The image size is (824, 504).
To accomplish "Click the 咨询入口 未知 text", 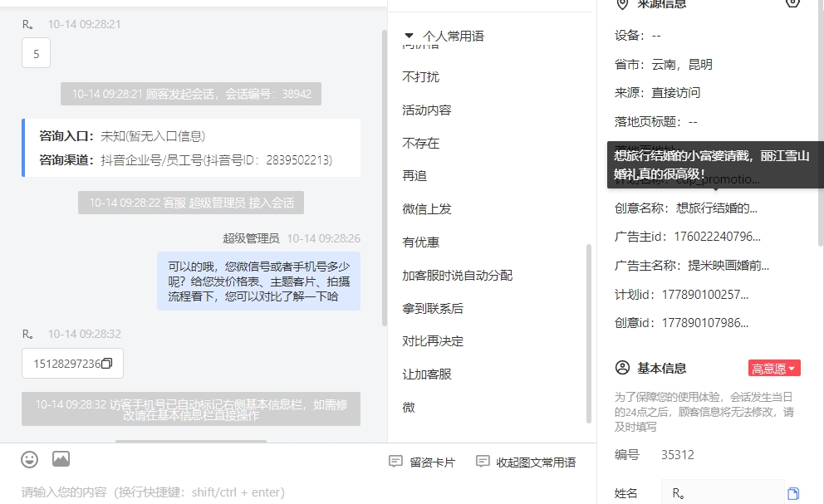I will [x=153, y=136].
